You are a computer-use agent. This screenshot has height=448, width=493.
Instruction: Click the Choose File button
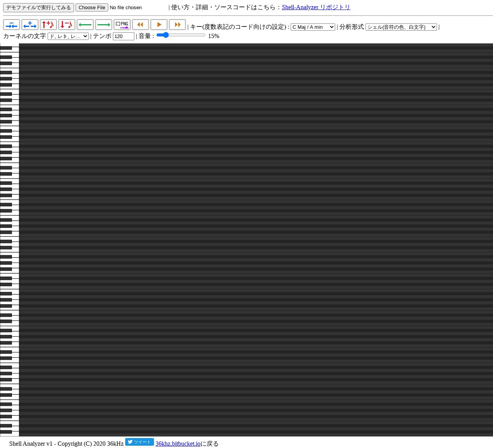tap(92, 8)
